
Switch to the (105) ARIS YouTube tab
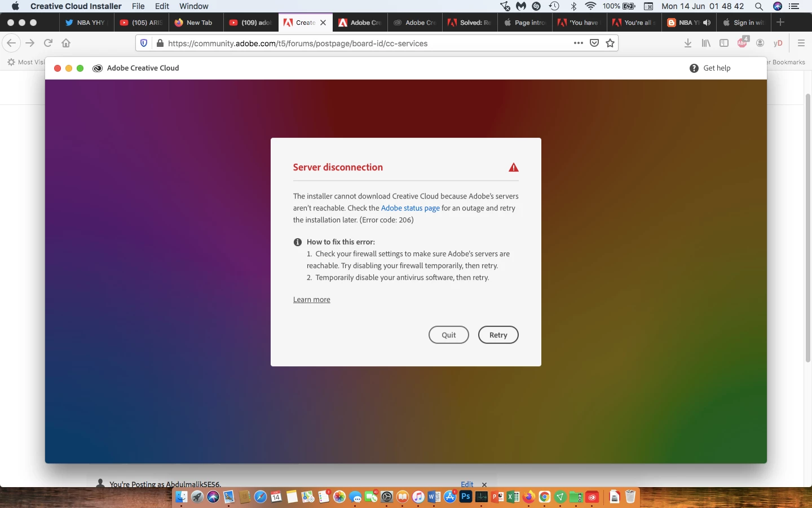click(142, 23)
